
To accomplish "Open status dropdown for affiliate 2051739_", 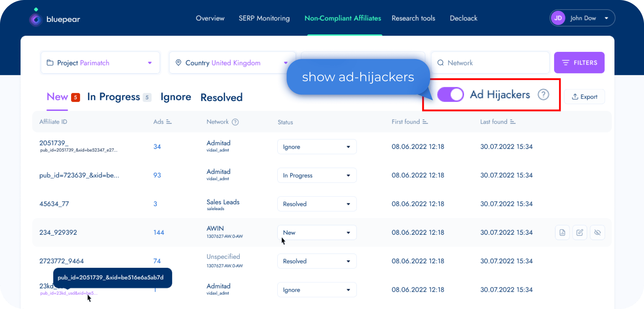I will coord(317,147).
